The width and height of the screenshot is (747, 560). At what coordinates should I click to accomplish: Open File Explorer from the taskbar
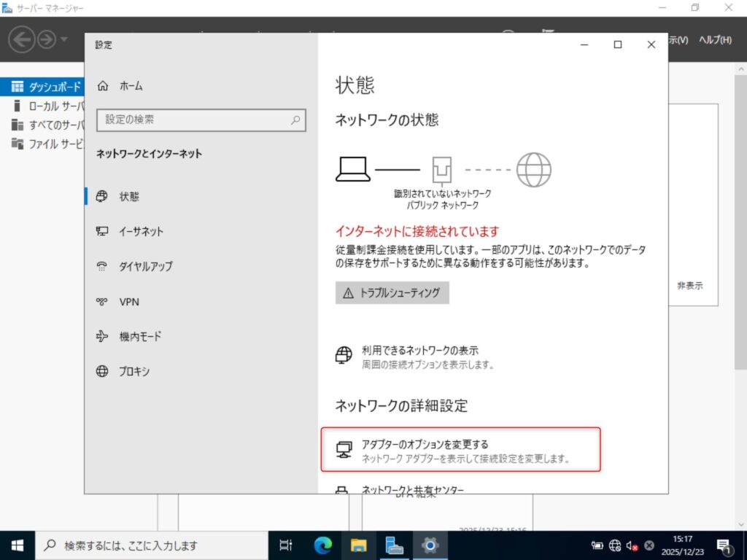coord(358,545)
